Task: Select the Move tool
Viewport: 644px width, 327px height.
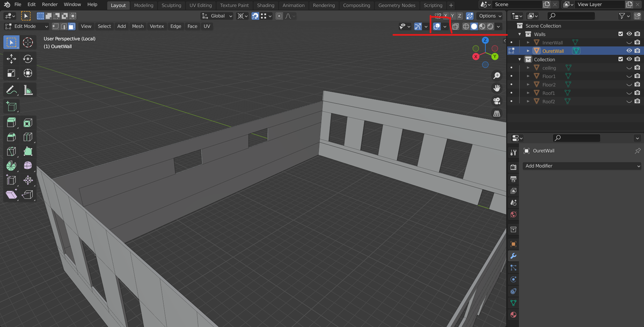Action: (x=11, y=59)
